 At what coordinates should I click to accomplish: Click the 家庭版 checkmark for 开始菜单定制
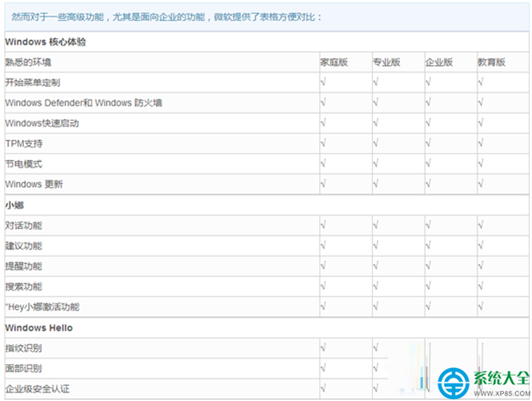click(x=323, y=82)
